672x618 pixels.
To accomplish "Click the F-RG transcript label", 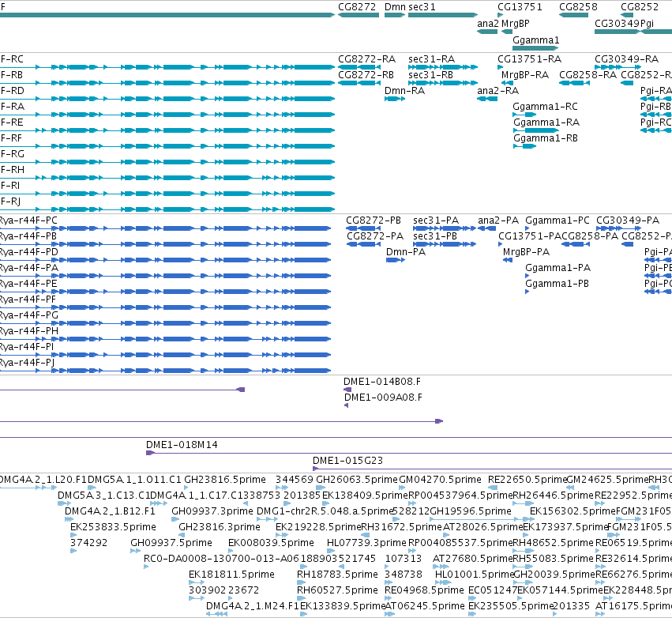I will [12, 153].
